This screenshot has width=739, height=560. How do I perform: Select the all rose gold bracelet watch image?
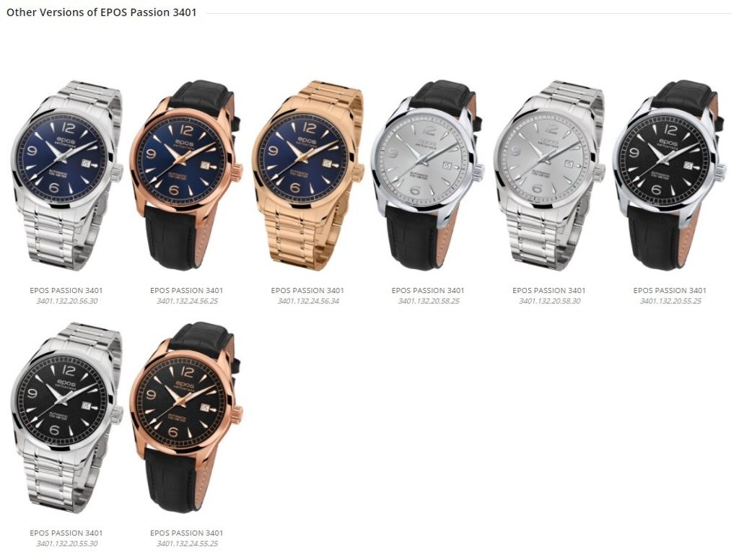(307, 175)
